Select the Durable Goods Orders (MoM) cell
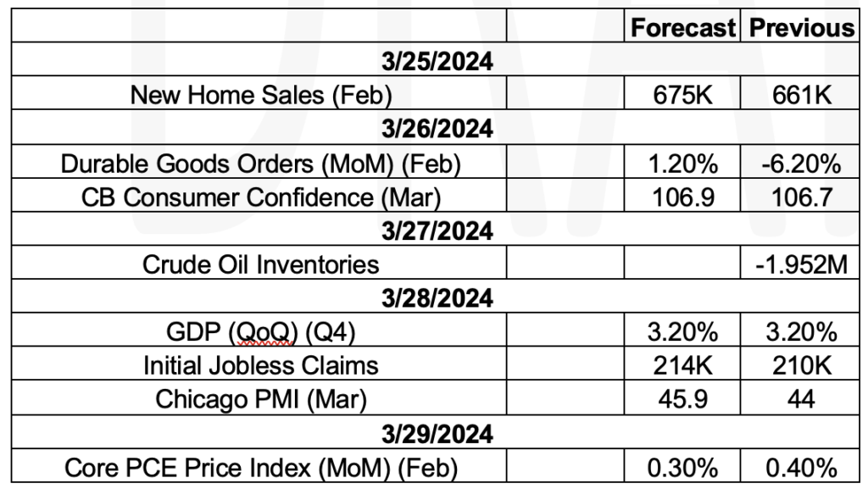 coord(259,162)
